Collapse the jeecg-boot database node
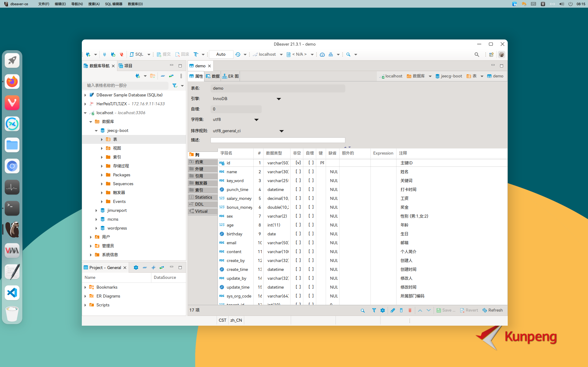 [x=96, y=130]
